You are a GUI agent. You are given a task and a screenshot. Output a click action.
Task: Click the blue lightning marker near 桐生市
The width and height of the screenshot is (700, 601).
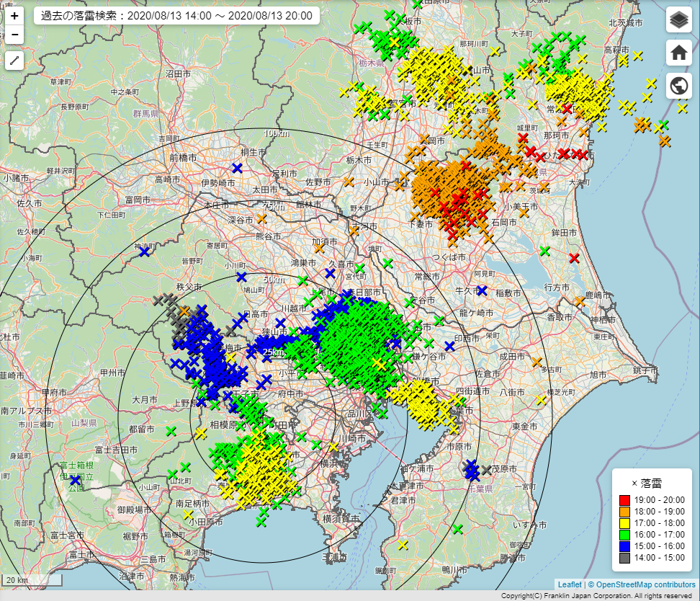(x=237, y=168)
